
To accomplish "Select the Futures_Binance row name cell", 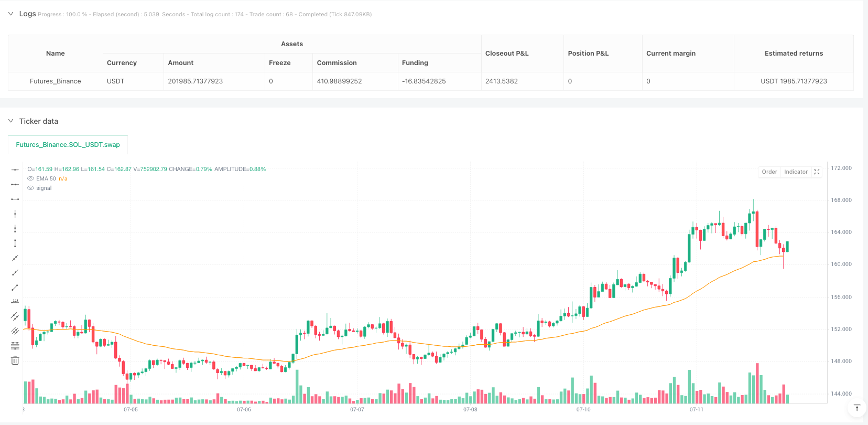I will pyautogui.click(x=55, y=81).
